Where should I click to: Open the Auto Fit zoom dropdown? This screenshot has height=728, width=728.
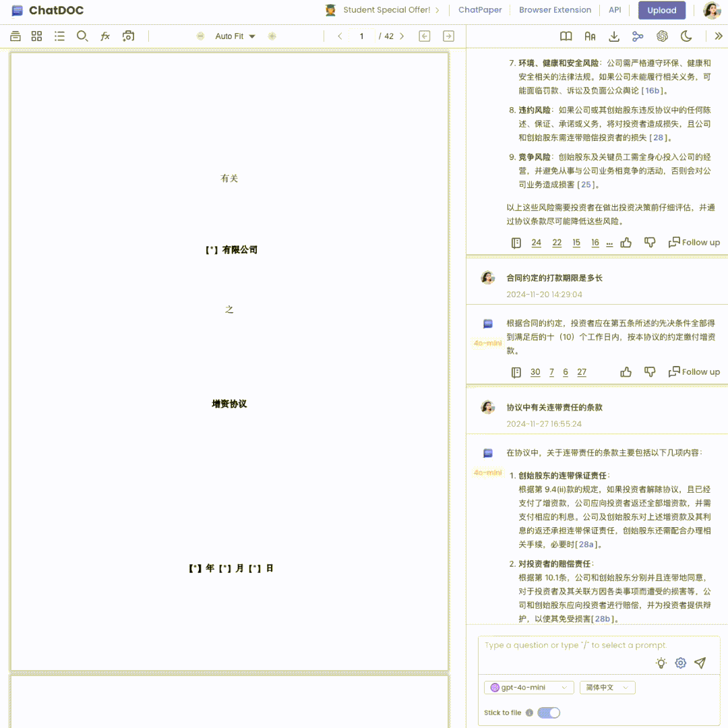(235, 36)
